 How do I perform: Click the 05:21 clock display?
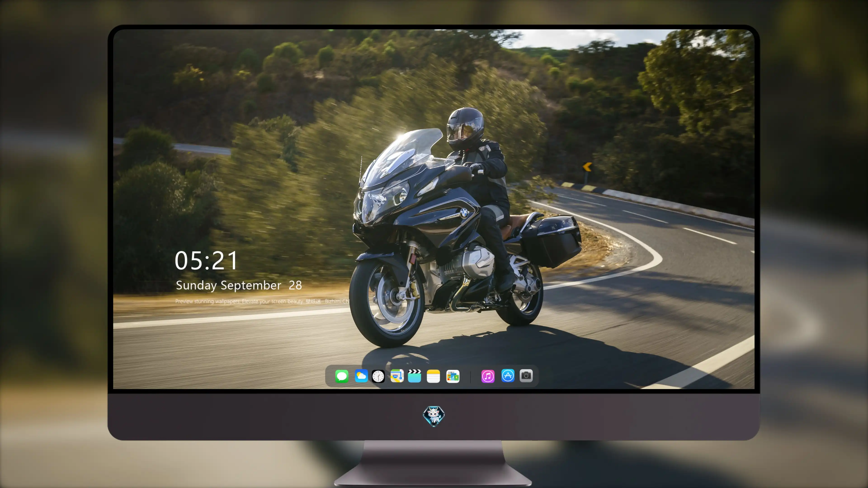tap(206, 261)
